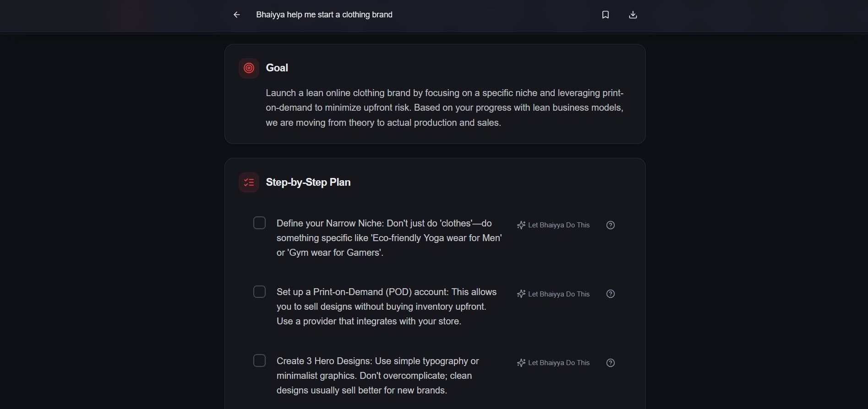Tick the Print-on-Demand account step checkbox

[x=259, y=292]
